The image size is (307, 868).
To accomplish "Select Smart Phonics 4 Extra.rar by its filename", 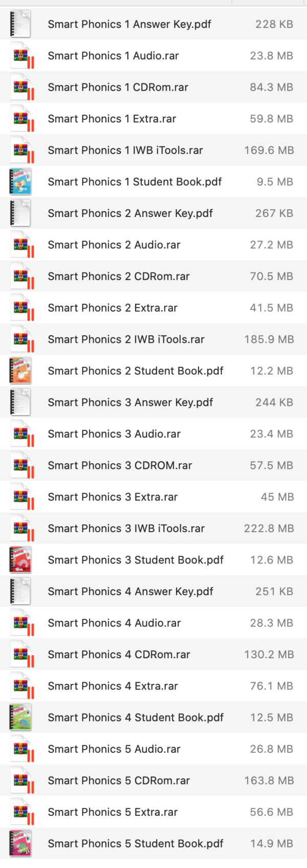I will [x=112, y=686].
